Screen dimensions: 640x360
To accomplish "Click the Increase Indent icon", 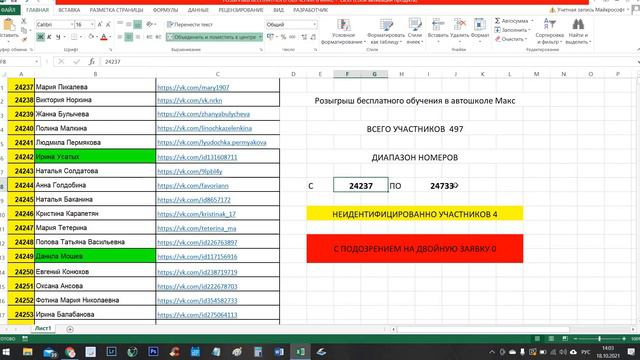I will tap(158, 37).
